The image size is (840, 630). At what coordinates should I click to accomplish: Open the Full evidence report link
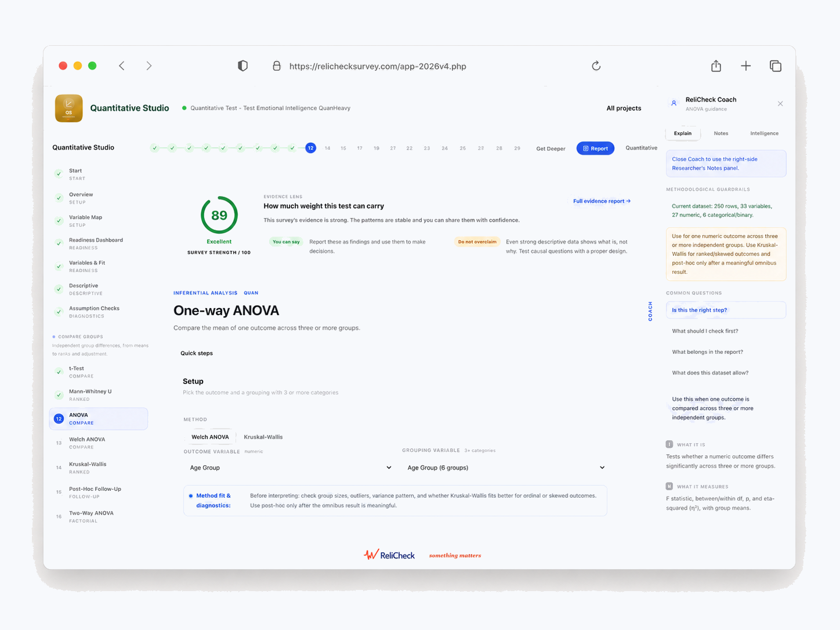[x=602, y=201]
